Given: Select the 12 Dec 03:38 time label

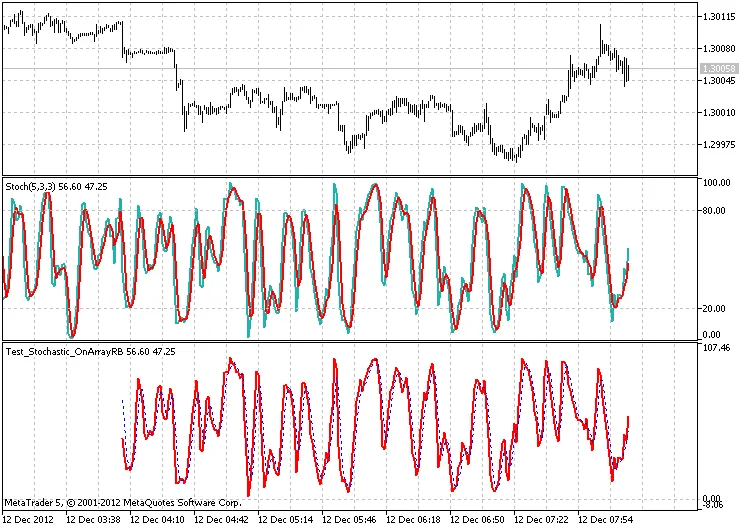Looking at the screenshot, I should coord(94,520).
